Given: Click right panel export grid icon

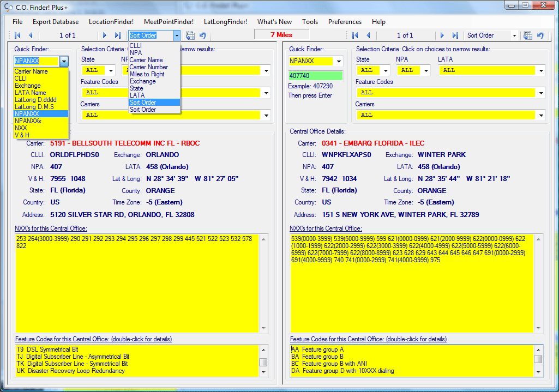Looking at the screenshot, I should pos(528,35).
